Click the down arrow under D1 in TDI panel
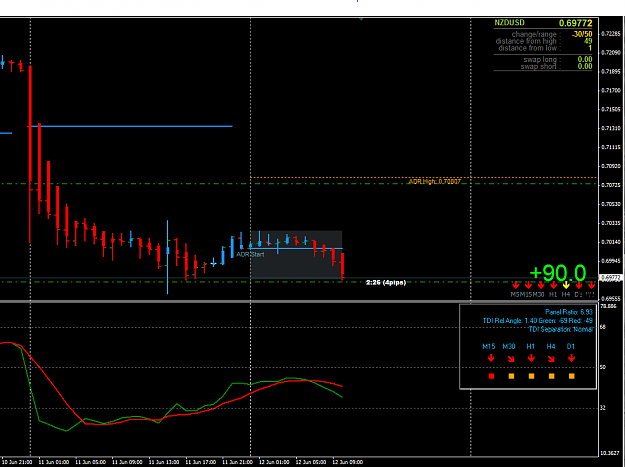625x467 pixels. (571, 358)
